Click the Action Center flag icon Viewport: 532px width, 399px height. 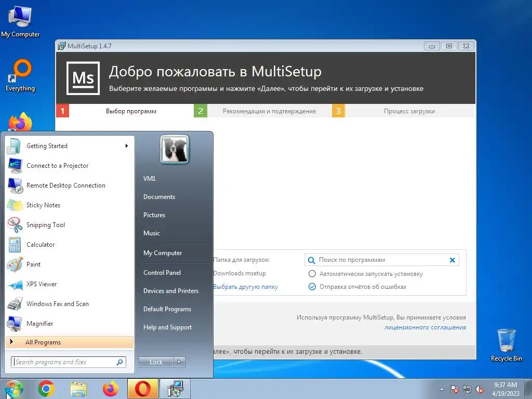pyautogui.click(x=454, y=389)
